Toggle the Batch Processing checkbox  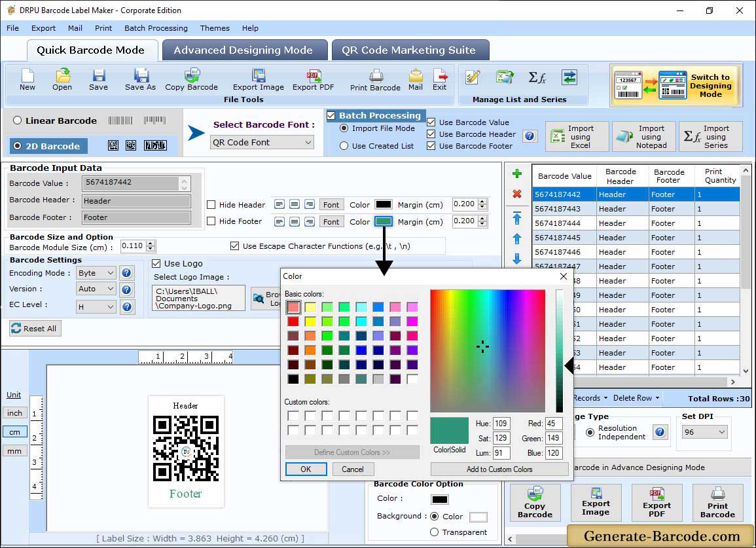click(x=331, y=115)
